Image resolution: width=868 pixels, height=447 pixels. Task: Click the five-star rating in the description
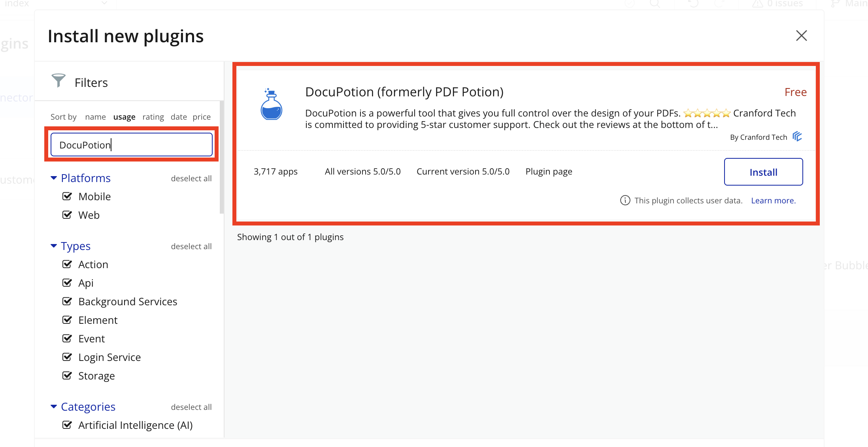coord(707,113)
